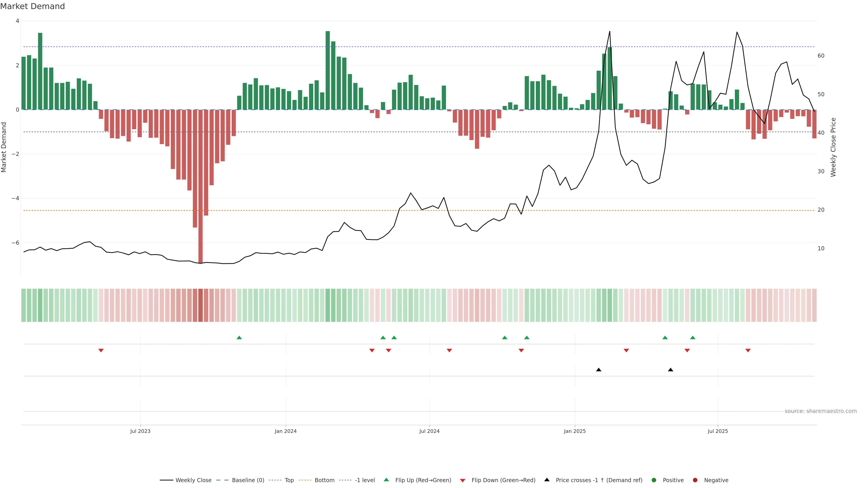Click the tallest green demand bar in early 2024
868x488 pixels.
coord(328,71)
